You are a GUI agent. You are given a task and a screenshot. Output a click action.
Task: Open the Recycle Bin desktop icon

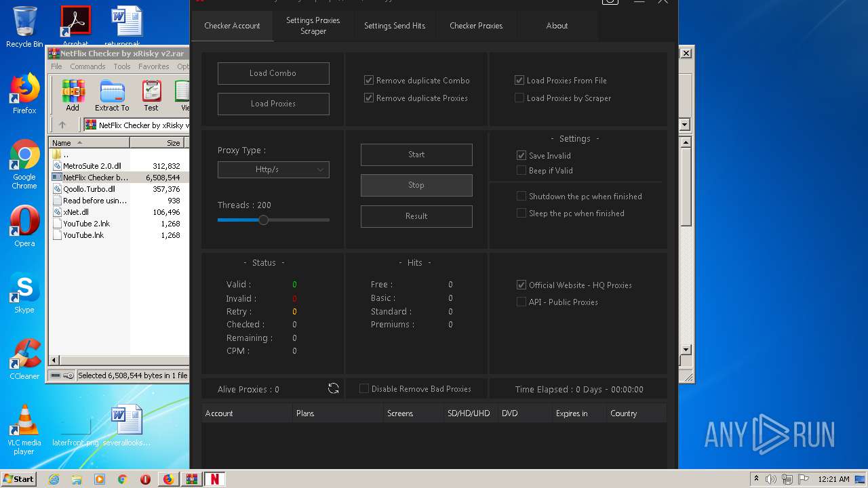click(x=24, y=27)
